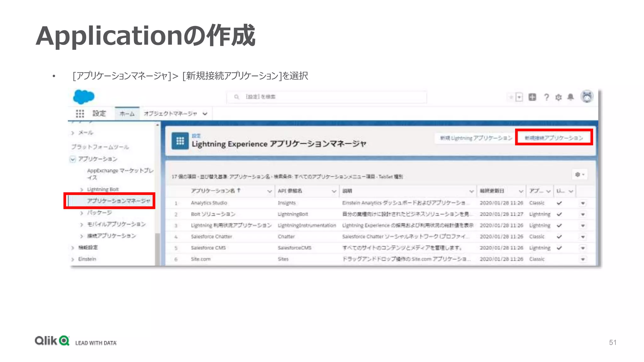Expand the モバイルアプリケーション sidebar node
This screenshot has width=644, height=362.
(x=82, y=225)
